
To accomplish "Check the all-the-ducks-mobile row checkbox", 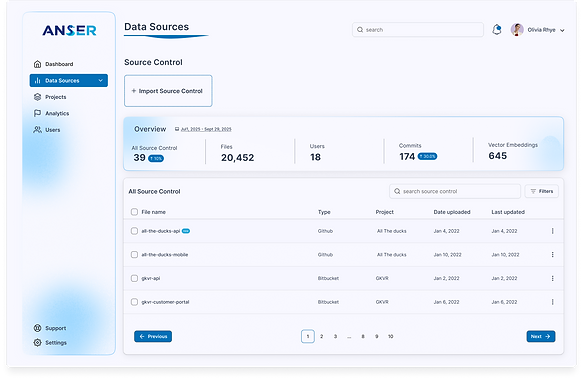I will [x=134, y=254].
